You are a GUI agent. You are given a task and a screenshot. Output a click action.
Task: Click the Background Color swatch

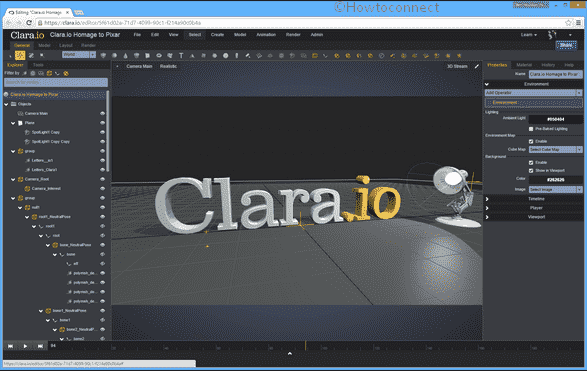point(556,180)
